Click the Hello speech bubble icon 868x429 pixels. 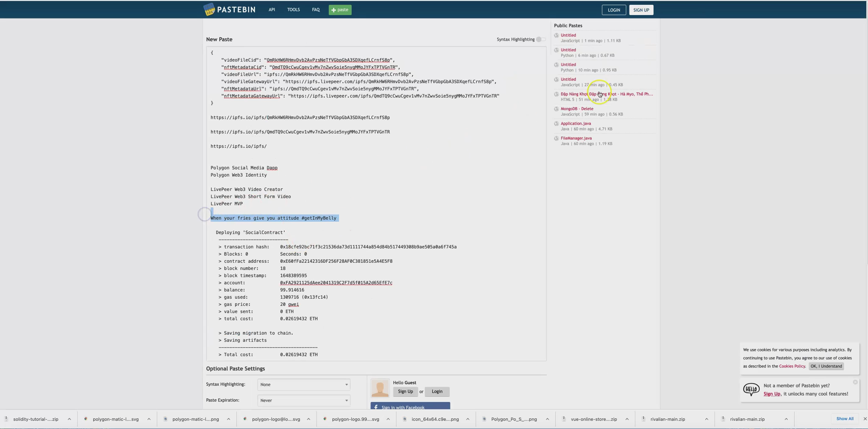coord(751,389)
